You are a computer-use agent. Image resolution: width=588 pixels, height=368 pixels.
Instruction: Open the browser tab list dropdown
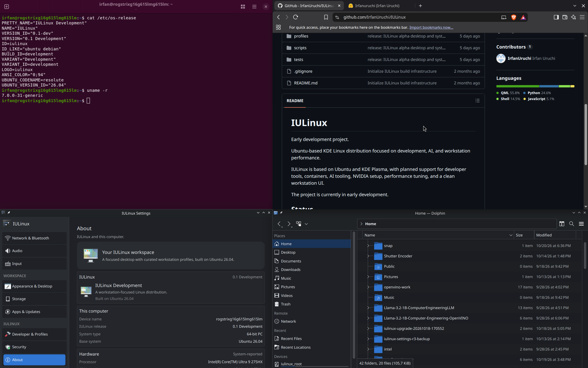click(575, 6)
